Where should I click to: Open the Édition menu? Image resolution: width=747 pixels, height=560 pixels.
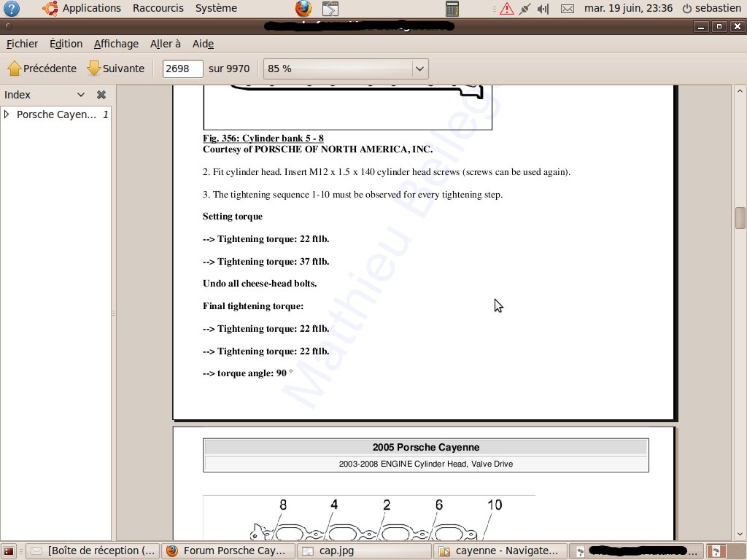click(66, 44)
